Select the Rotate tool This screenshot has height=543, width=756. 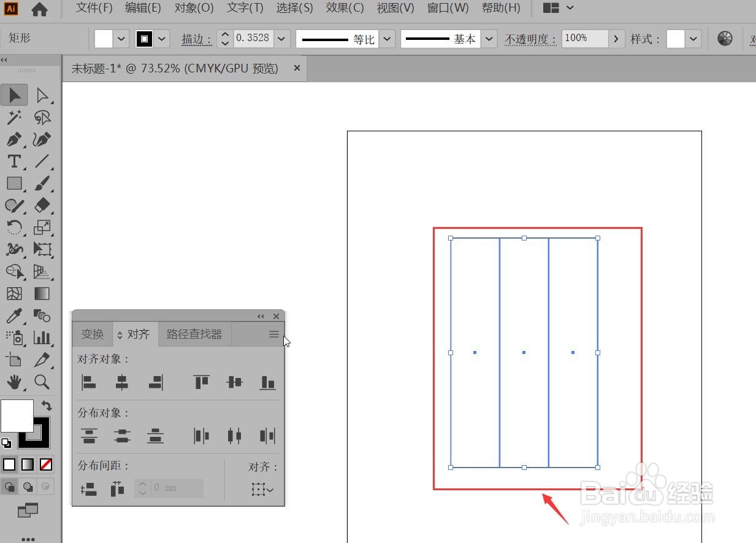pyautogui.click(x=14, y=228)
